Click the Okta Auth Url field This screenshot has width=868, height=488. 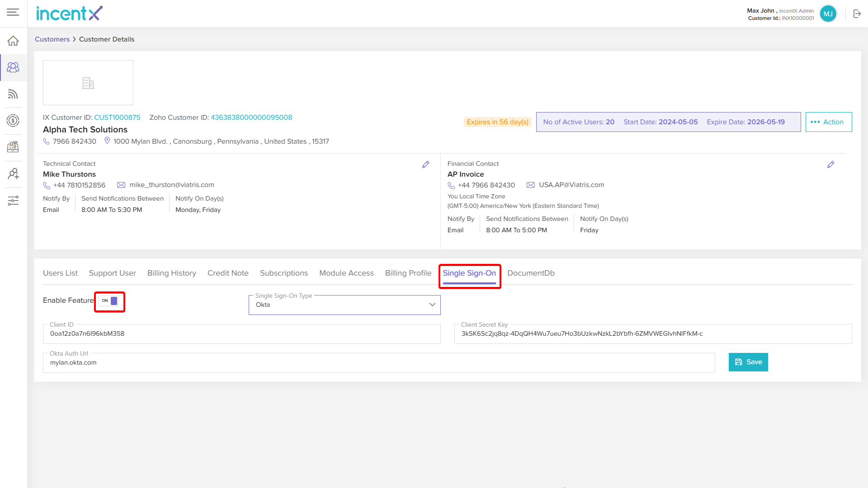click(379, 363)
